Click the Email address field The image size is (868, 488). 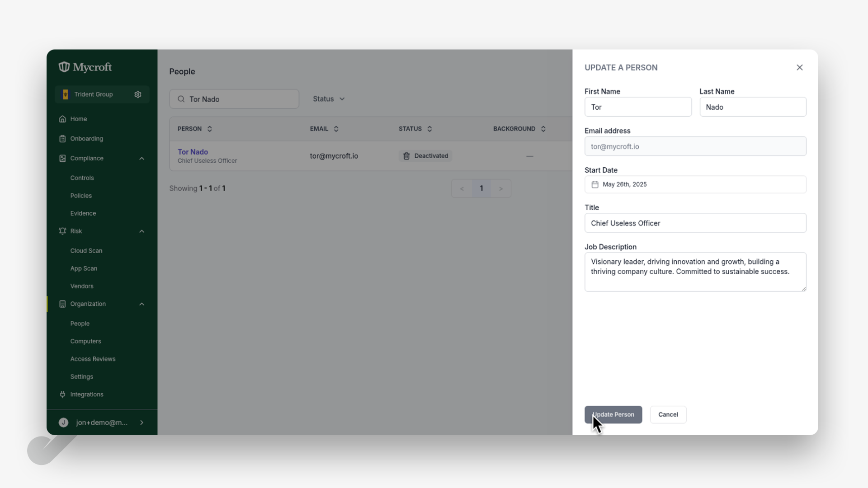[x=695, y=146]
